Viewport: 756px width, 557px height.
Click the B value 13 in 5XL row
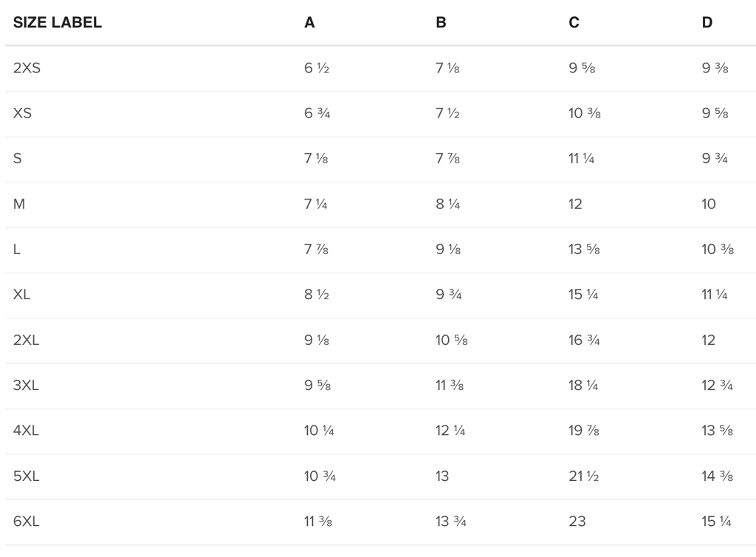442,476
